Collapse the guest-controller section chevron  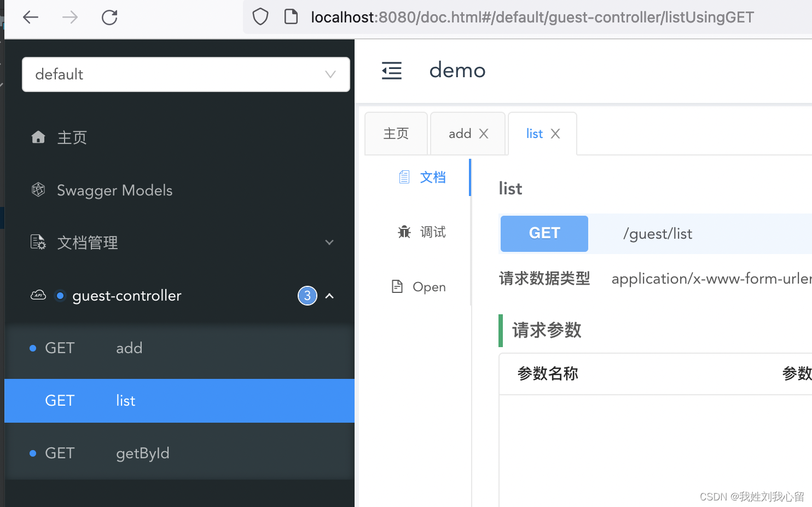(x=329, y=296)
